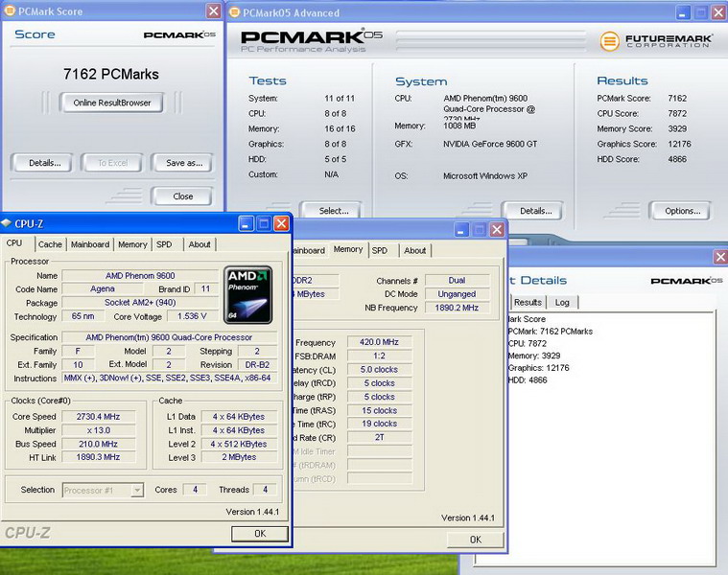The width and height of the screenshot is (728, 575).
Task: Click the Code Name Agena field
Action: (x=103, y=288)
